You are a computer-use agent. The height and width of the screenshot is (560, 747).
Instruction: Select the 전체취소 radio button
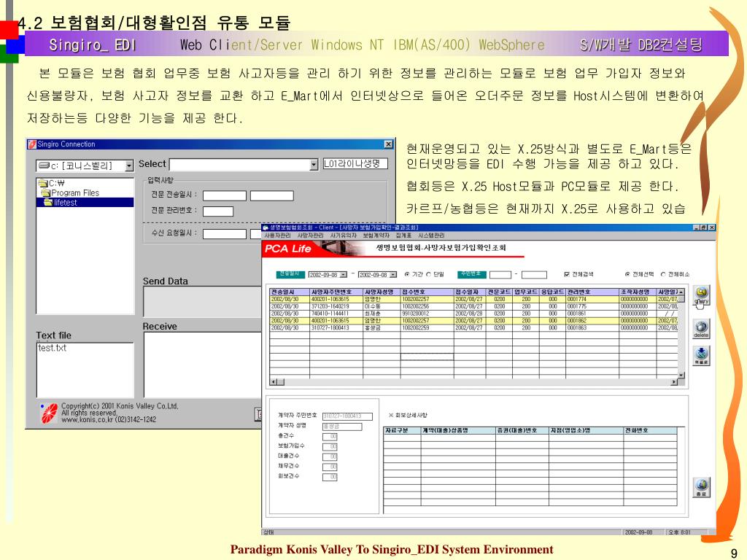coord(663,274)
